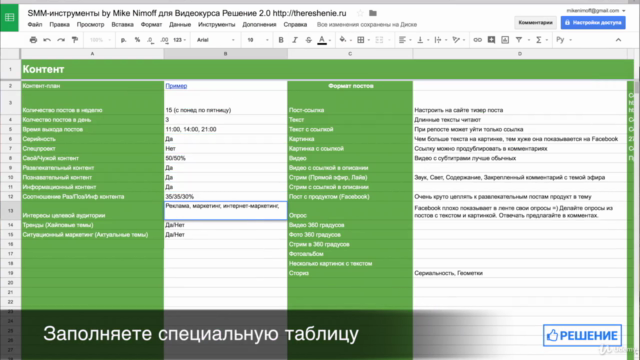Screen dimensions: 640x360
Task: Click the Insert comment icon
Action: coord(491,40)
